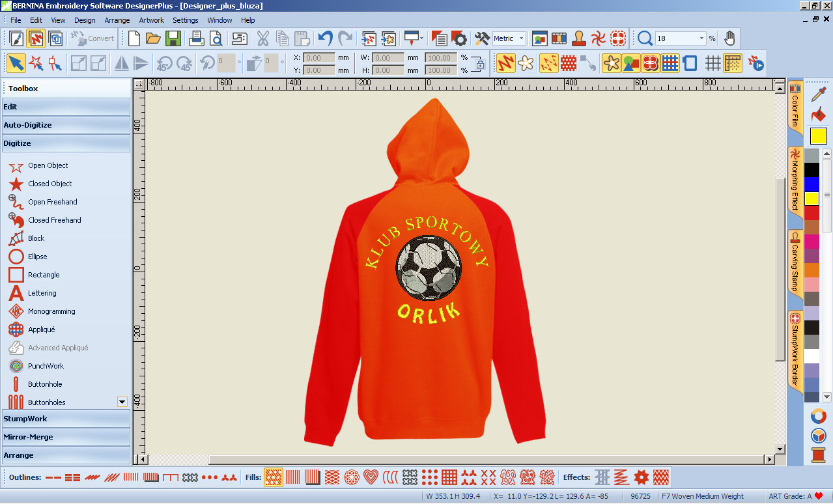Screen dimensions: 833x504
Task: Open Stitch Player from toolbar
Action: pos(755,63)
